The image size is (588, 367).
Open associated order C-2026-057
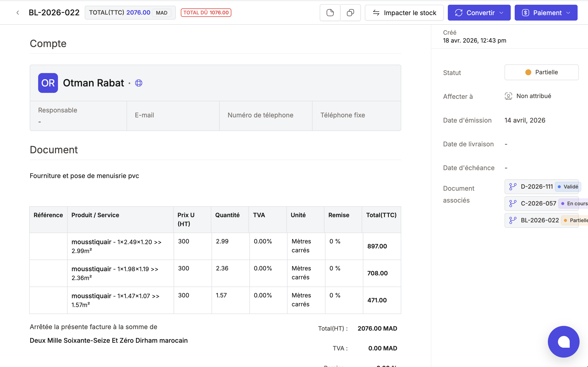(538, 204)
